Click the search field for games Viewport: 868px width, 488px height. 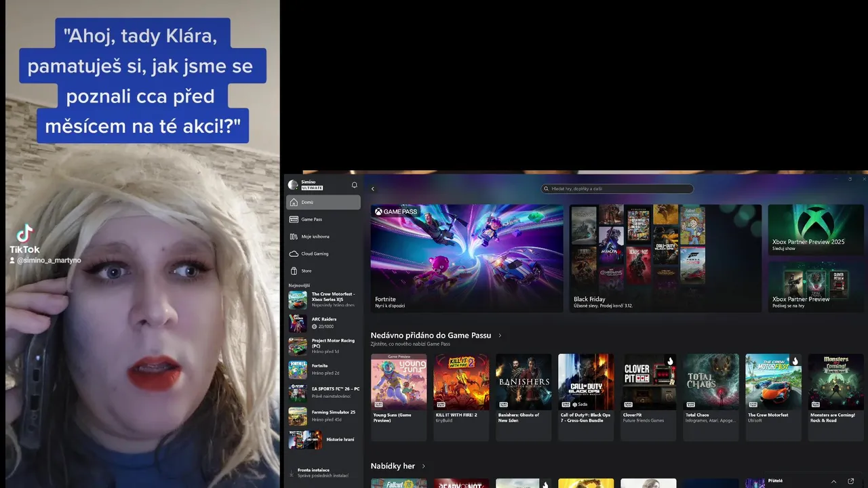tap(617, 189)
